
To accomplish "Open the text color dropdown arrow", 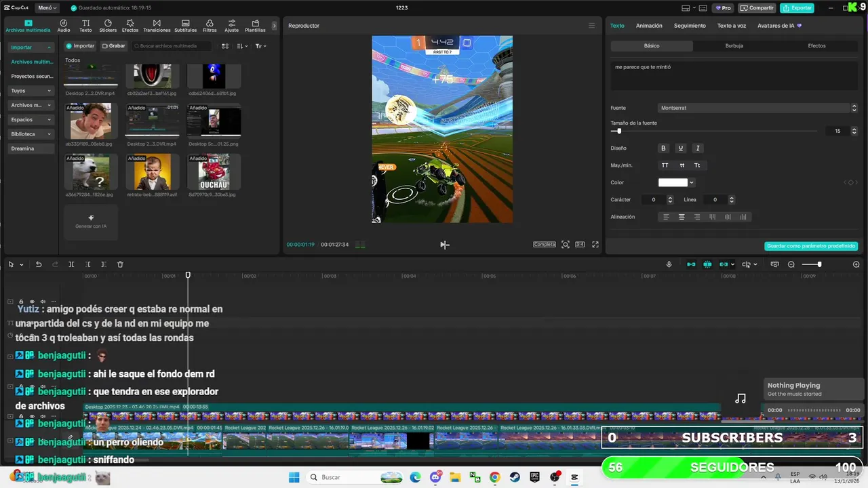I will tap(692, 182).
